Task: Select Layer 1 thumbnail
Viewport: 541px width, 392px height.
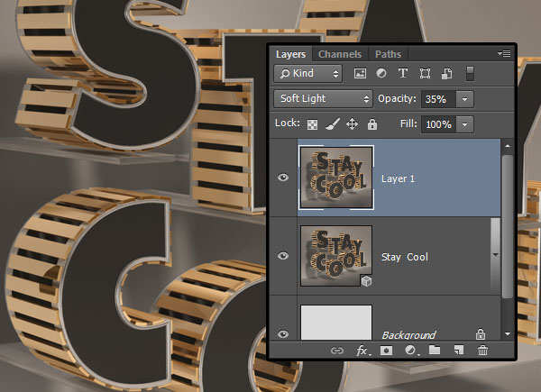Action: [336, 178]
